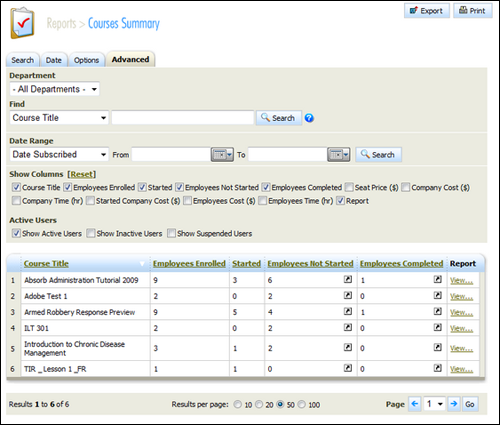Screen dimensions: 500x425
Task: Uncheck the Employees Enrolled column checkbox
Action: [68, 187]
